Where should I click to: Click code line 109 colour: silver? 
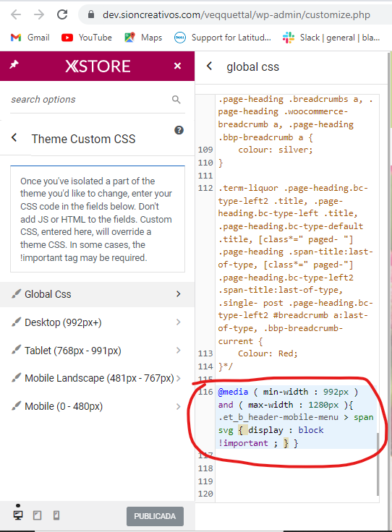pos(275,150)
